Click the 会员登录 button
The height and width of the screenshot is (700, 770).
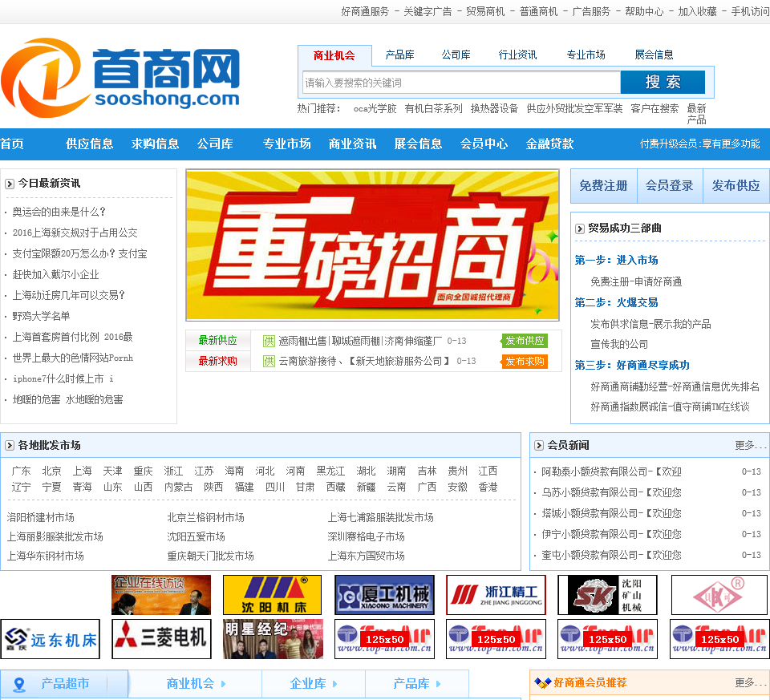coord(670,186)
